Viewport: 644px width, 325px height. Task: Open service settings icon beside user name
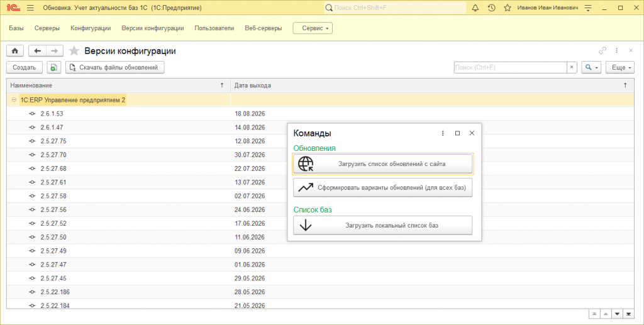click(588, 8)
